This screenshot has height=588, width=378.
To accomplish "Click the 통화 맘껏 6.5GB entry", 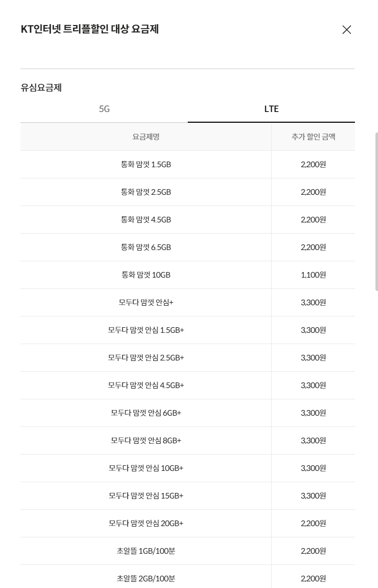I will [x=188, y=247].
